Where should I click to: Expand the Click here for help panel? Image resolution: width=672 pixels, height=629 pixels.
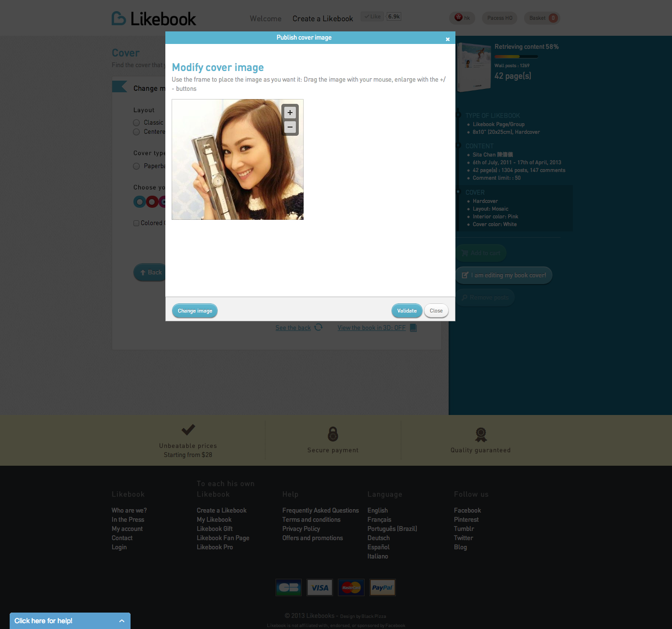pos(70,621)
